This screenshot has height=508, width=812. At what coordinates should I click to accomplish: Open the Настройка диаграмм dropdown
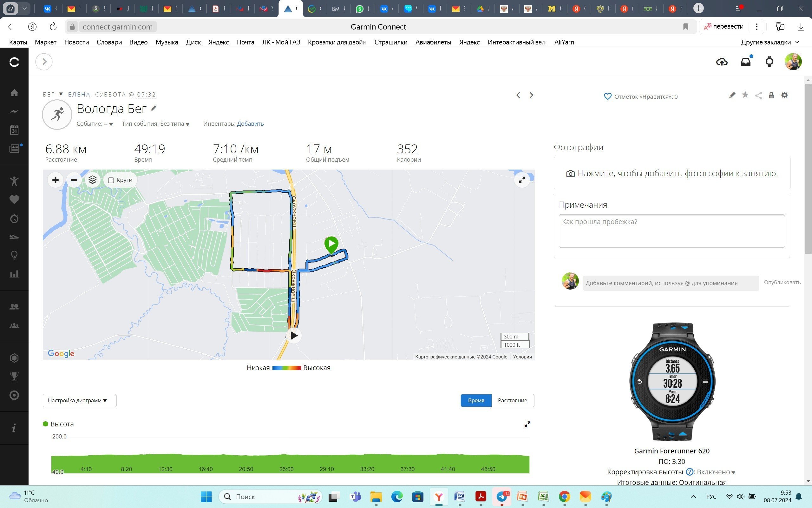pos(80,400)
